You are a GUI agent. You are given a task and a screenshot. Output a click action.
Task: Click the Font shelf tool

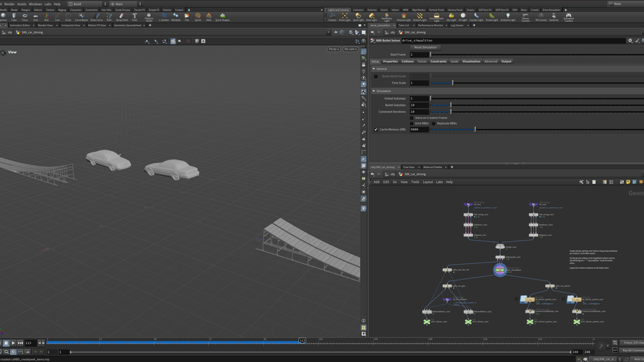[135, 16]
